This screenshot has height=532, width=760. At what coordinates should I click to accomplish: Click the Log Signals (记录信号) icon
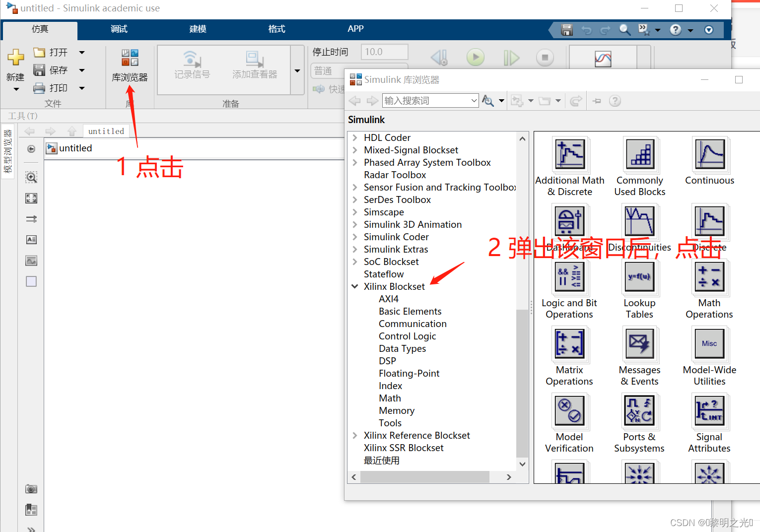pyautogui.click(x=192, y=59)
